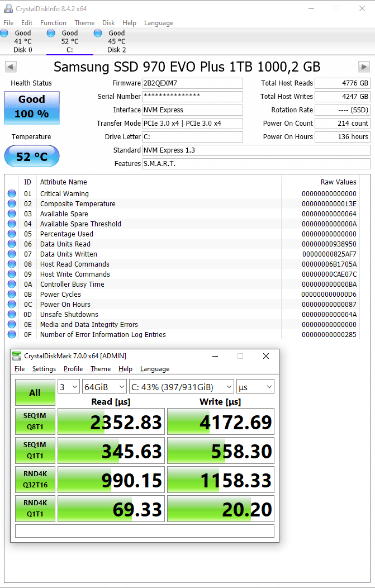
Task: Run the RND4K Q32T16 test
Action: pyautogui.click(x=35, y=480)
